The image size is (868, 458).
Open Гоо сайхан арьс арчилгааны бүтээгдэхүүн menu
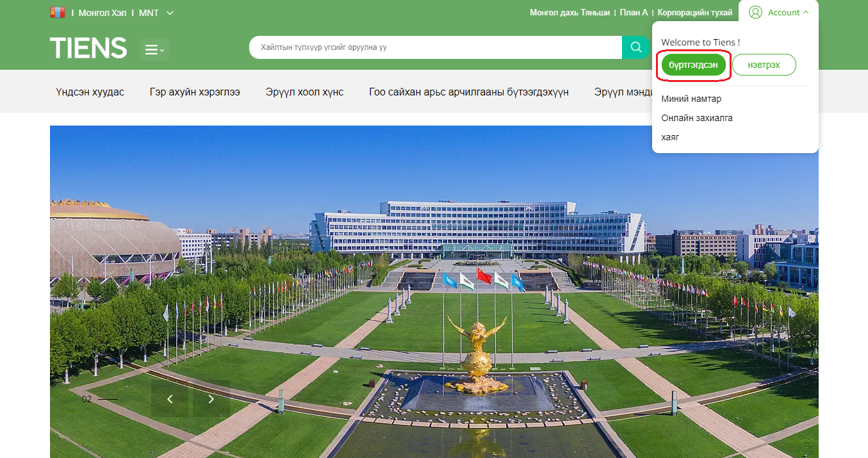(468, 92)
